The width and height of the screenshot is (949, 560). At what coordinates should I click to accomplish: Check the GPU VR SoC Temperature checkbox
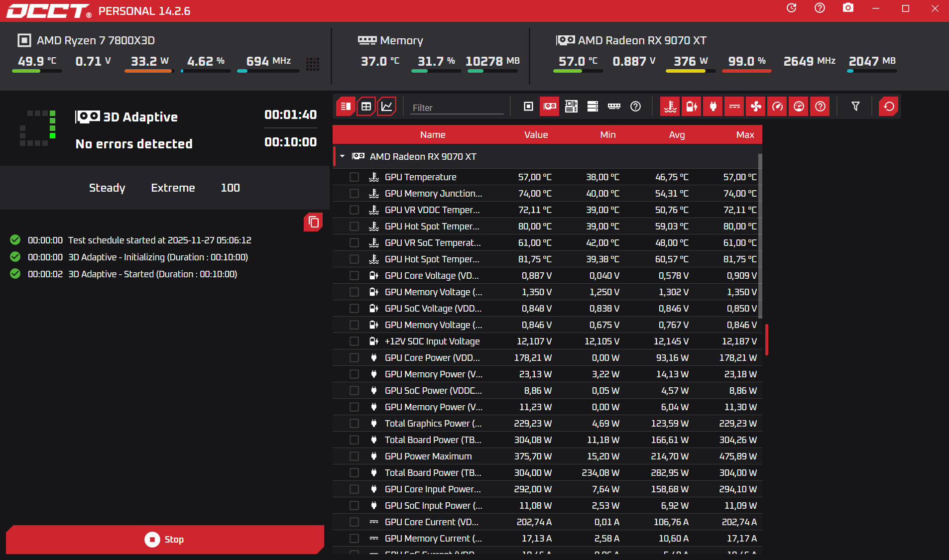click(354, 243)
